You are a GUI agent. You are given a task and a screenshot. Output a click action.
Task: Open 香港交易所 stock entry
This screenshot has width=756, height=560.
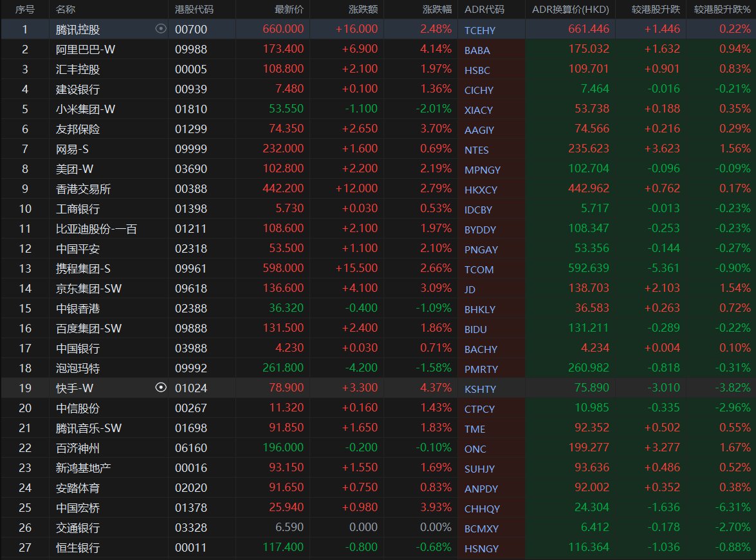(x=82, y=189)
